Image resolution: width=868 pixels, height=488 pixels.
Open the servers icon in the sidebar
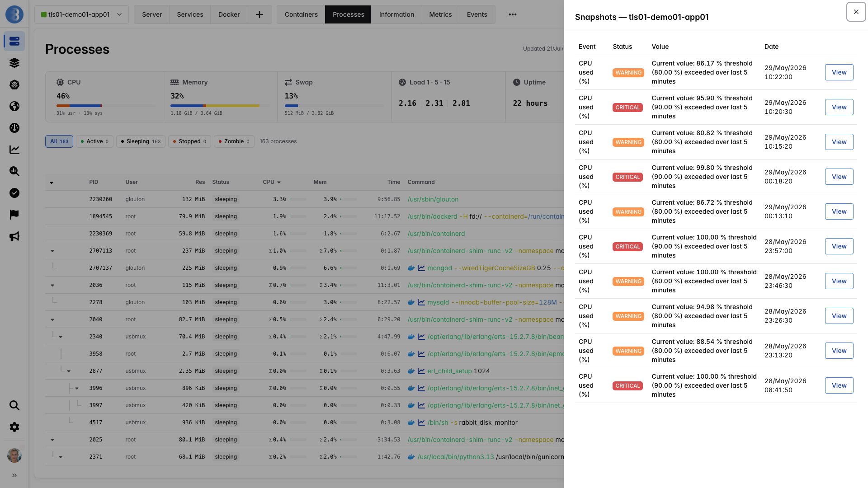pyautogui.click(x=14, y=41)
